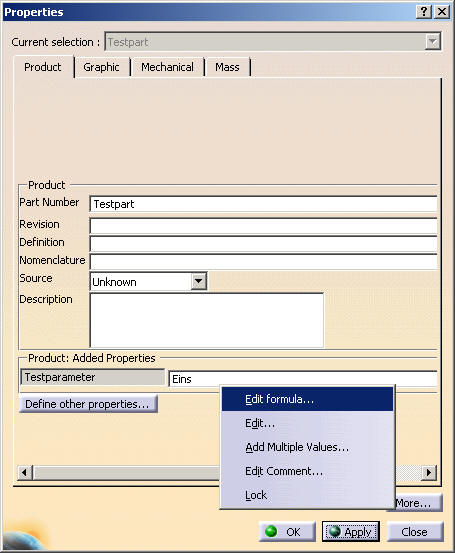
Task: Click the Close button
Action: [415, 531]
